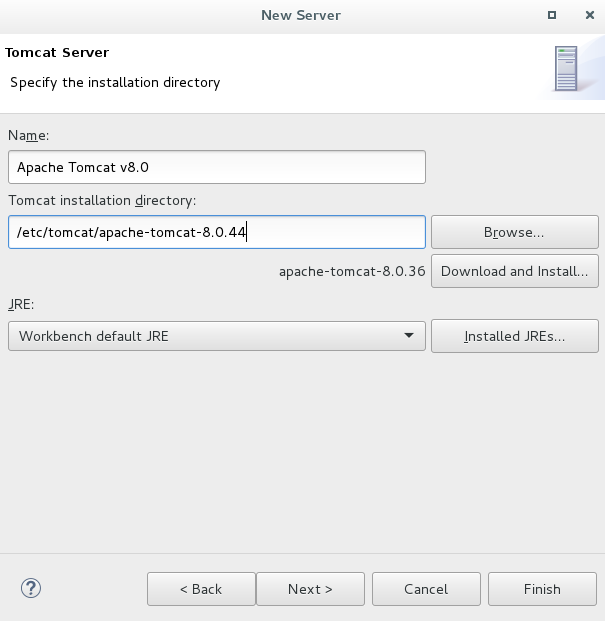The height and width of the screenshot is (621, 605).
Task: Click 'Specify the installation directory' text
Action: pyautogui.click(x=115, y=83)
